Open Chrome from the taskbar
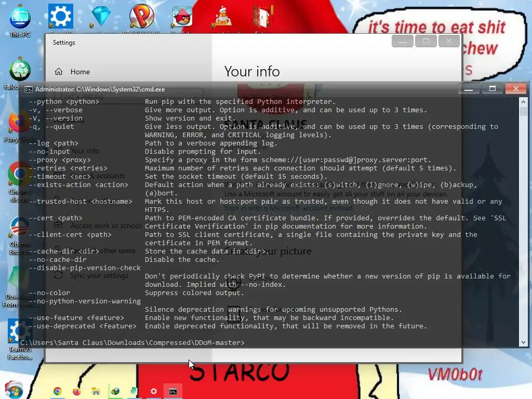Image resolution: width=532 pixels, height=399 pixels. 57,391
